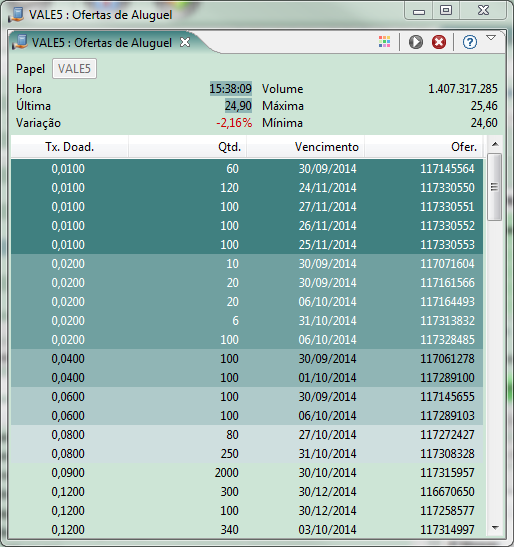Click the Vencimento column header

point(306,147)
